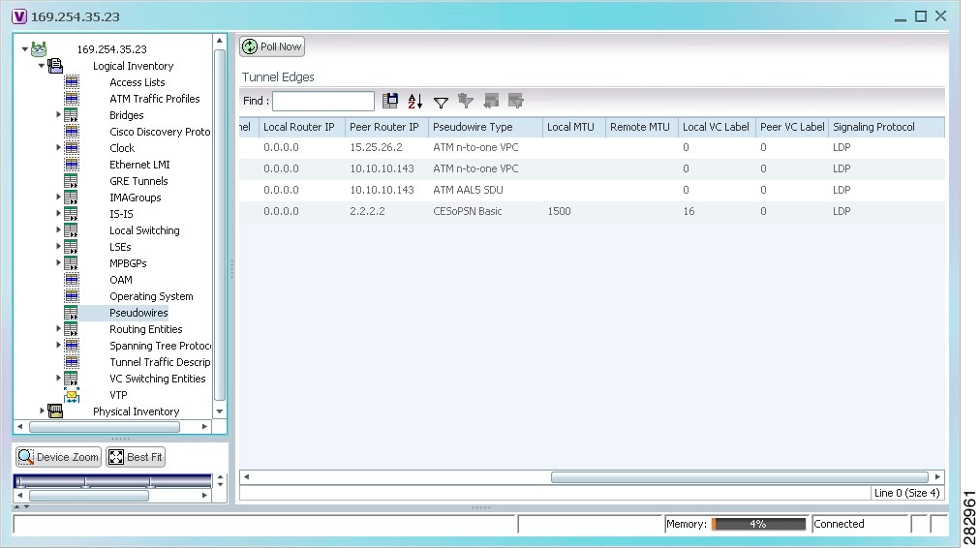This screenshot has height=548, width=980.
Task: Expand the Routing Entities node
Action: (x=58, y=328)
